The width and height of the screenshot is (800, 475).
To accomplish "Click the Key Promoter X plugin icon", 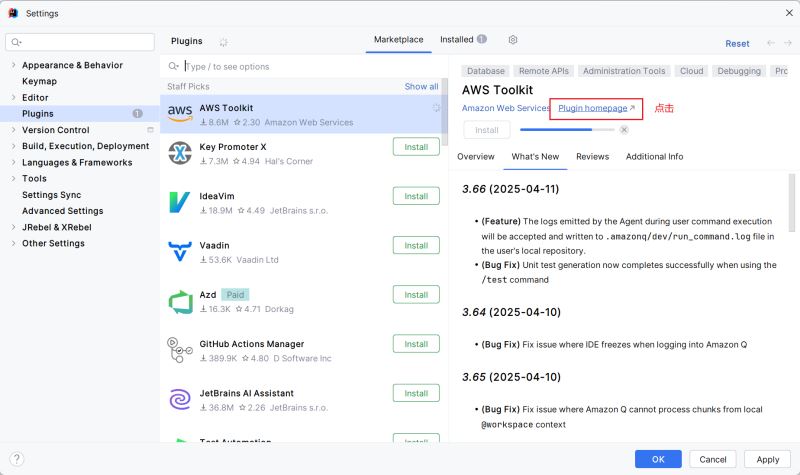I will tap(180, 153).
